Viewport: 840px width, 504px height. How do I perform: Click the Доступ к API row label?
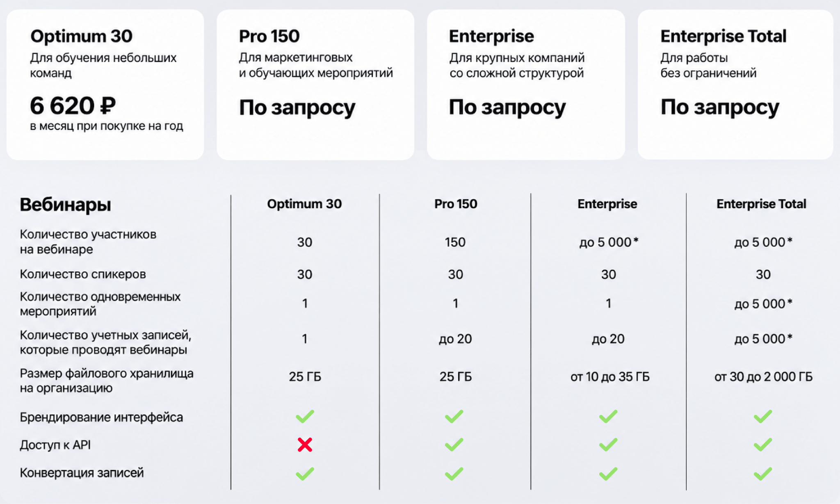(x=55, y=445)
